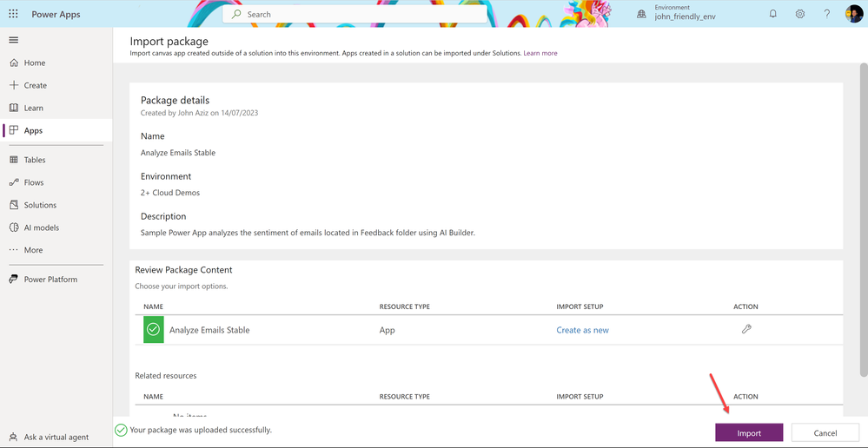Open the Learn menu item

pyautogui.click(x=57, y=108)
